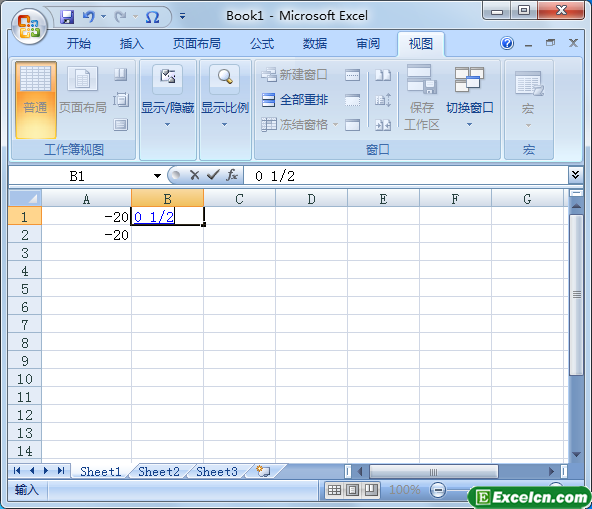Switch to Page Layout (页面布局) view button

point(82,90)
